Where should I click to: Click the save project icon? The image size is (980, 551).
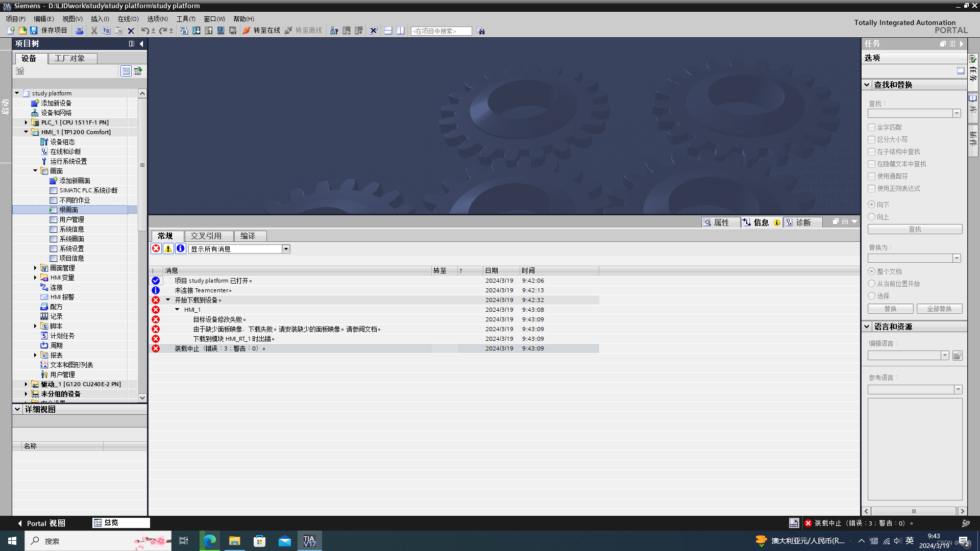[x=34, y=31]
